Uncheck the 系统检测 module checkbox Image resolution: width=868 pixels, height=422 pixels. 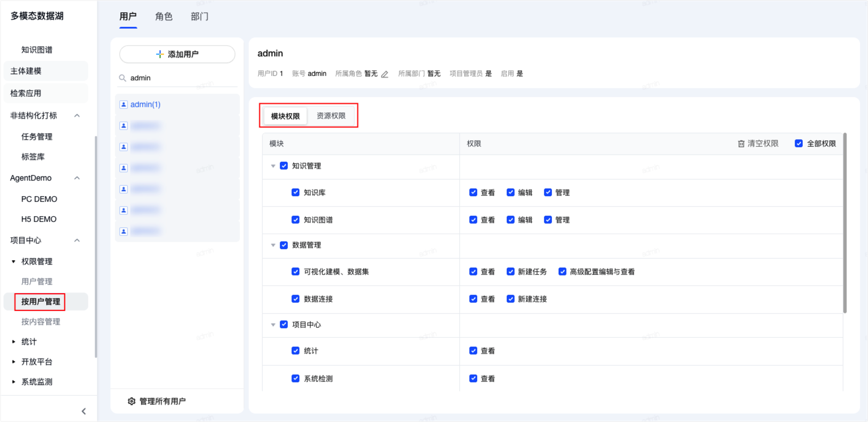coord(295,378)
